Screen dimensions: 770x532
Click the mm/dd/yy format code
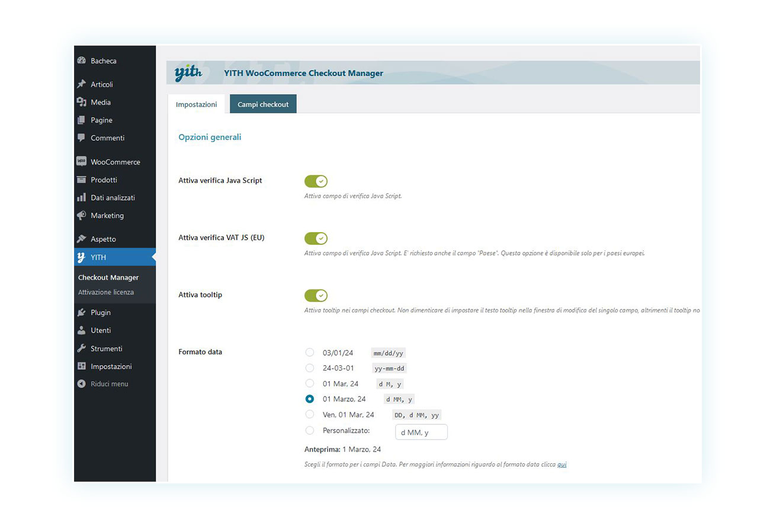[388, 353]
